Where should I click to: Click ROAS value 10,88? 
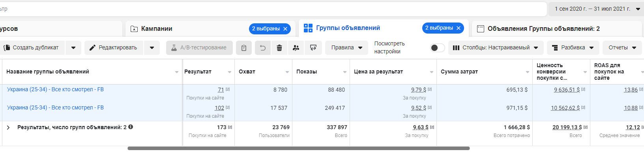(631, 108)
